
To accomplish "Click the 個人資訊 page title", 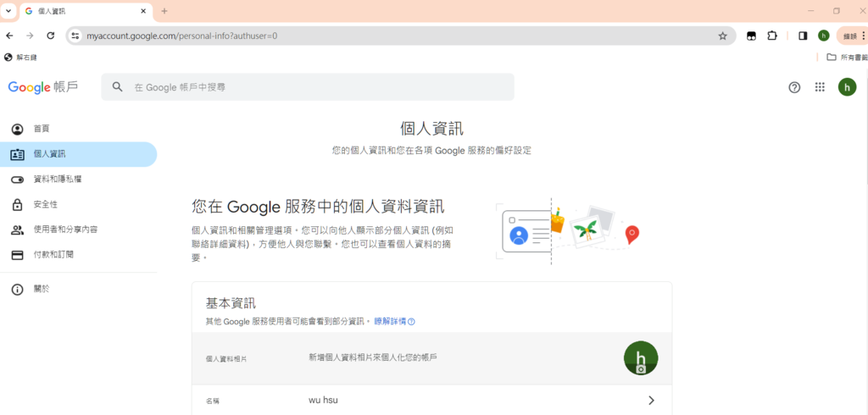I will point(431,129).
